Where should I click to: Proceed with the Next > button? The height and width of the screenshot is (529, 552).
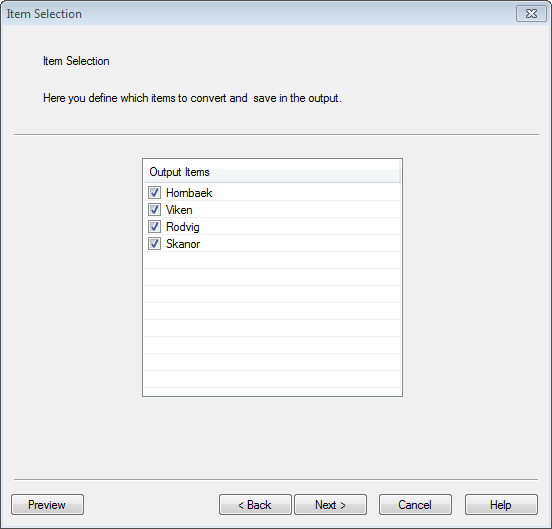[x=330, y=505]
